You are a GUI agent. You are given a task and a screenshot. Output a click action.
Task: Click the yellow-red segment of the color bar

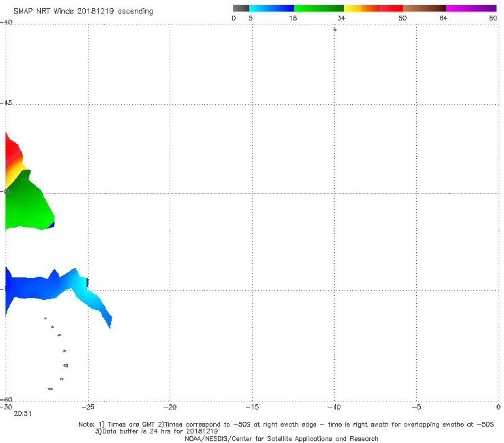tap(373, 8)
